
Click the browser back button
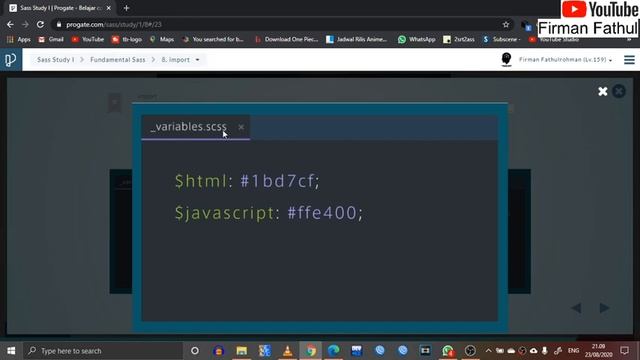(10, 24)
